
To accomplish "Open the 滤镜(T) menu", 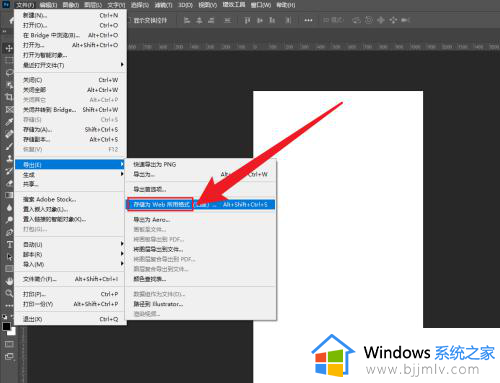I will [x=163, y=5].
